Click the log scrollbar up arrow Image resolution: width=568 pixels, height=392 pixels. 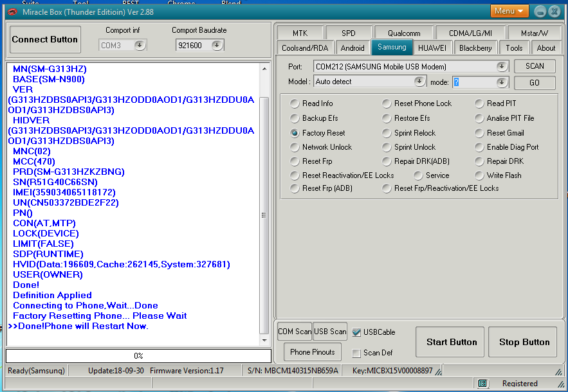264,68
